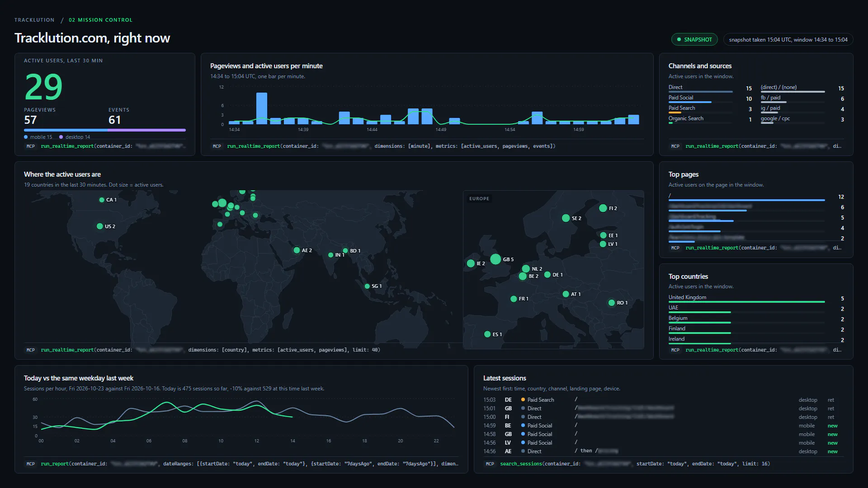Select United Kingdom in Top countries
Image resolution: width=868 pixels, height=488 pixels.
[x=756, y=298]
